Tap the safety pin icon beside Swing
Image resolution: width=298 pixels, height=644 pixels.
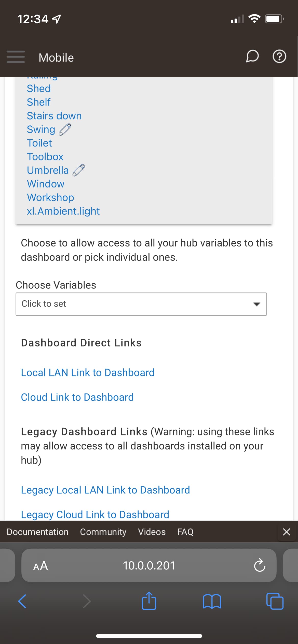(x=65, y=129)
